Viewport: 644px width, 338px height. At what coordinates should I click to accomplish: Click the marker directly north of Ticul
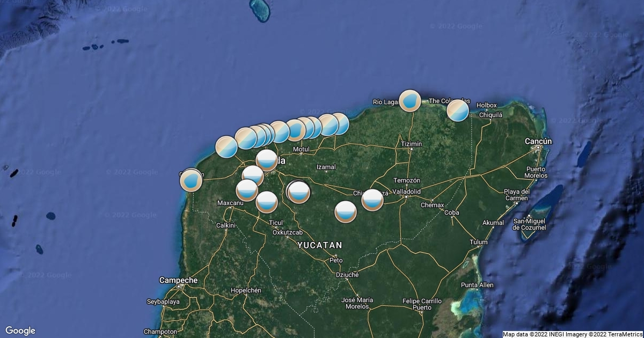pyautogui.click(x=267, y=202)
